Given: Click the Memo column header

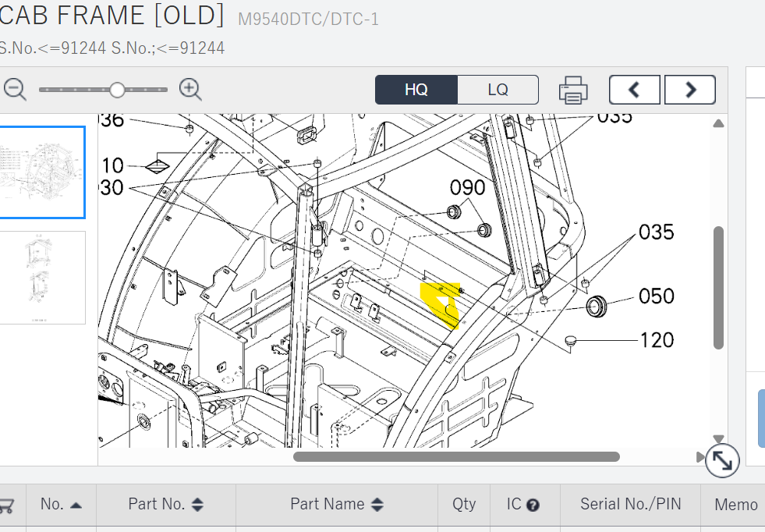Looking at the screenshot, I should [735, 505].
